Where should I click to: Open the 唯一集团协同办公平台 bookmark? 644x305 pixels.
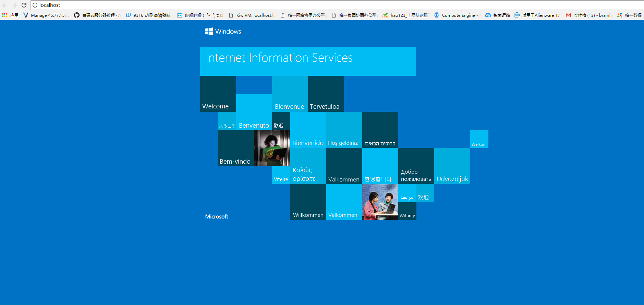click(x=355, y=15)
